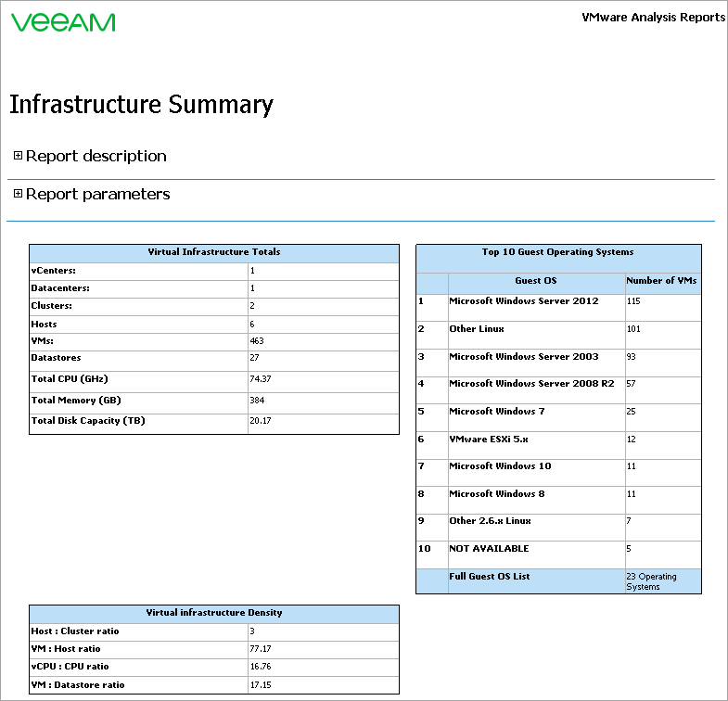
Task: Click the VM : Host ratio label
Action: [x=66, y=649]
